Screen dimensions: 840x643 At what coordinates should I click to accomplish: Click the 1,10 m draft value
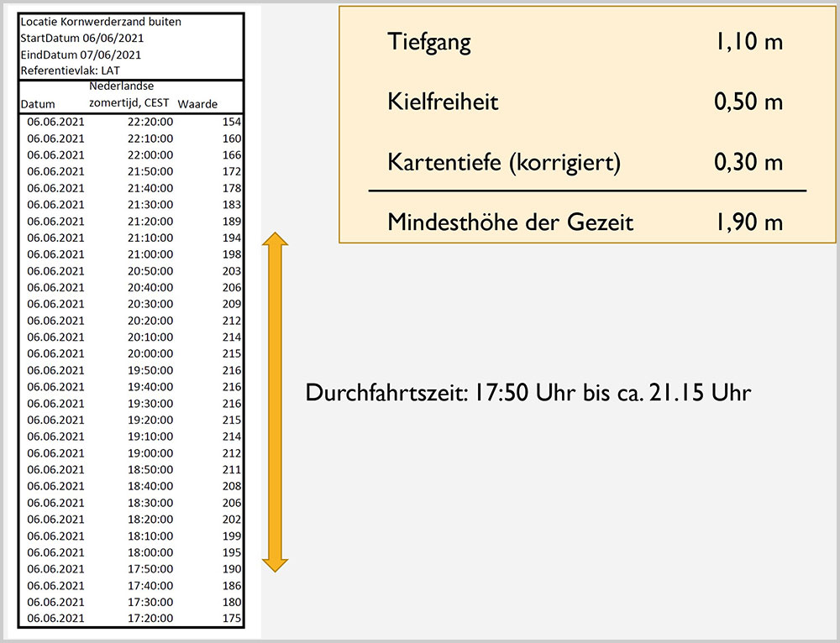(748, 41)
